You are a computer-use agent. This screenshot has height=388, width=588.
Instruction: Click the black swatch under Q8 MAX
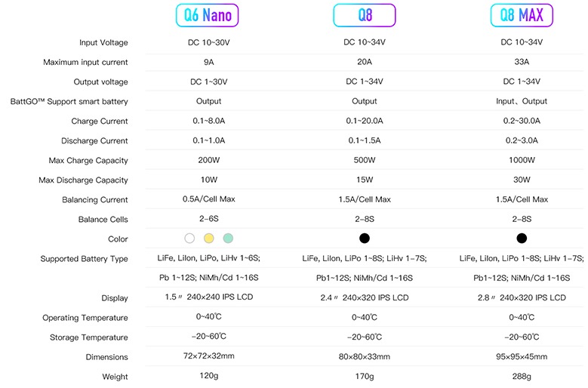(522, 239)
